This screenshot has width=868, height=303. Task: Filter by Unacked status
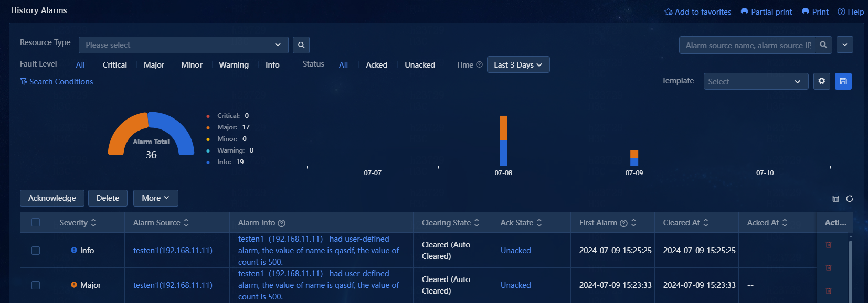(420, 65)
